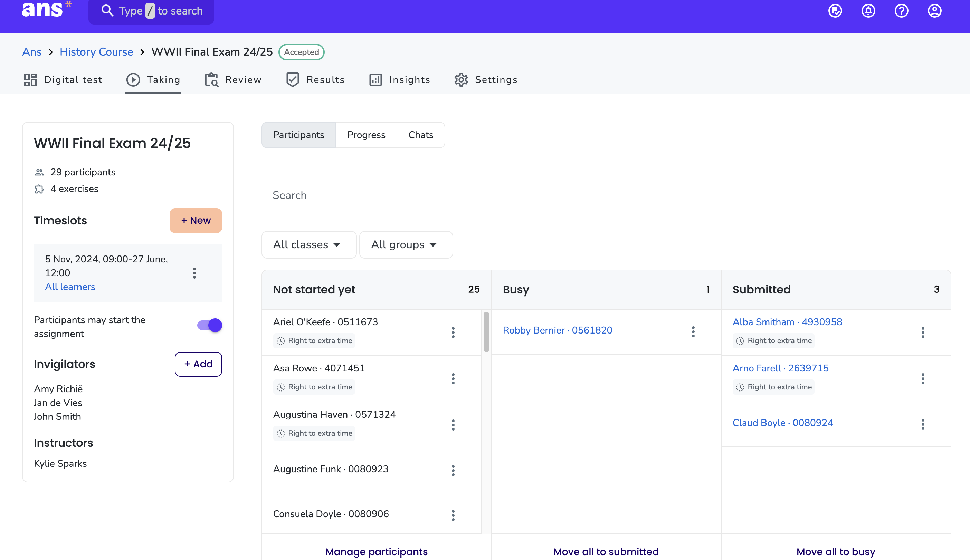Open options menu for Alba Smitham
970x560 pixels.
pos(923,332)
